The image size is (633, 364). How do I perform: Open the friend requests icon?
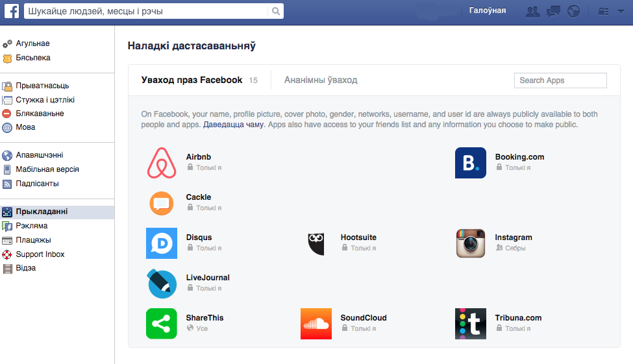(533, 11)
